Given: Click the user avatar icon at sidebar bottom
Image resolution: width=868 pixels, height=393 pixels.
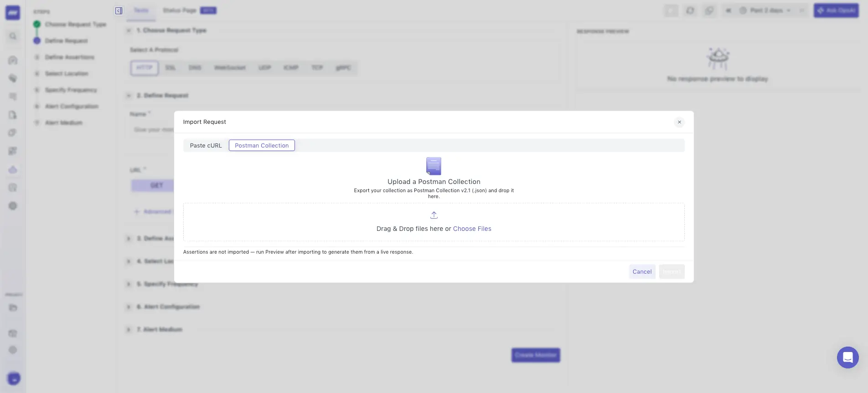Looking at the screenshot, I should pos(14,378).
